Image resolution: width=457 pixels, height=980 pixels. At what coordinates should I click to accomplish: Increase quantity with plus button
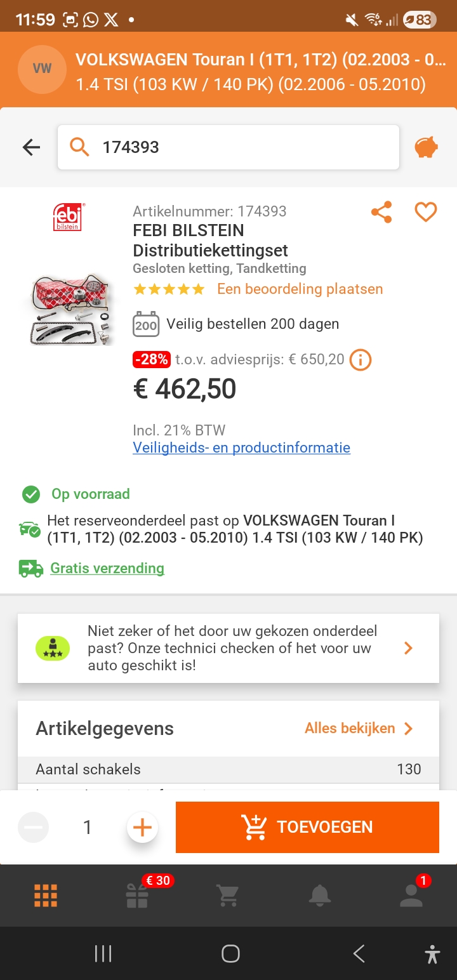[142, 828]
